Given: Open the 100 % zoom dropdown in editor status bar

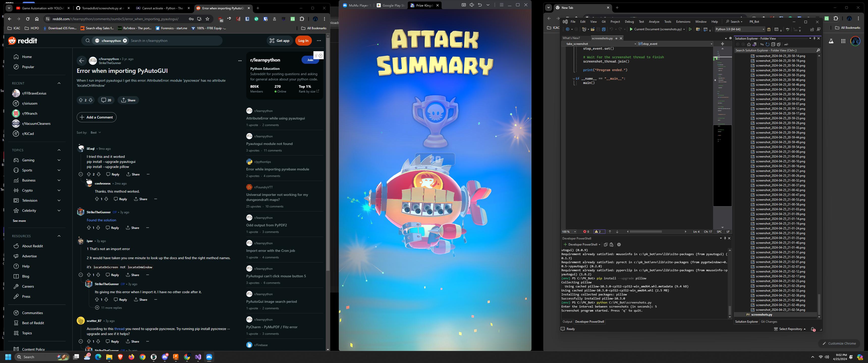Looking at the screenshot, I should [575, 232].
